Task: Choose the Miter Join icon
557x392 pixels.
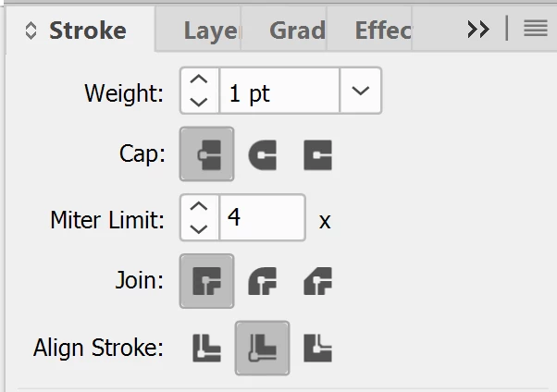Action: 207,280
